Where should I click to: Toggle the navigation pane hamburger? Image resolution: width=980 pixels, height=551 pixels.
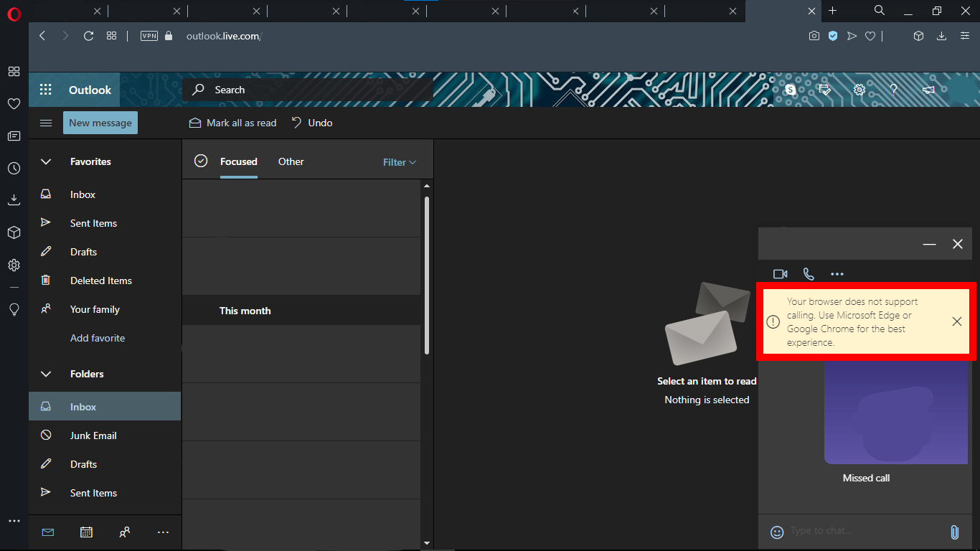point(46,123)
